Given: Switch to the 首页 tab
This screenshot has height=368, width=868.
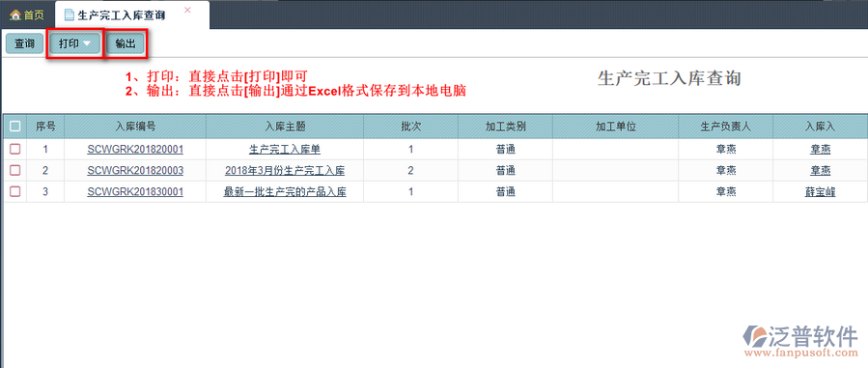Looking at the screenshot, I should [x=27, y=14].
